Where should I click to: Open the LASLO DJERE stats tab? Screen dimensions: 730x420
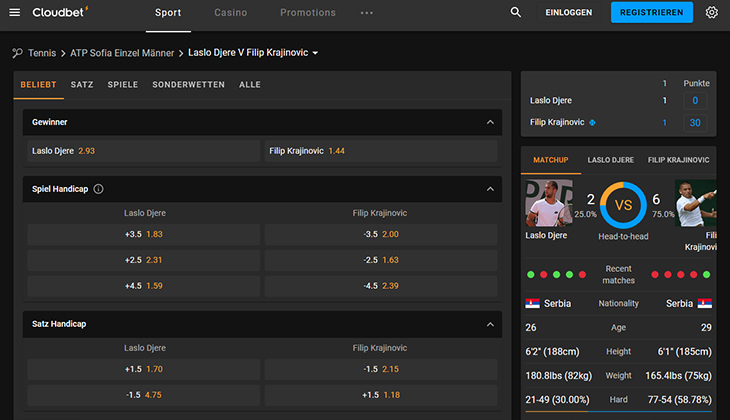click(610, 160)
